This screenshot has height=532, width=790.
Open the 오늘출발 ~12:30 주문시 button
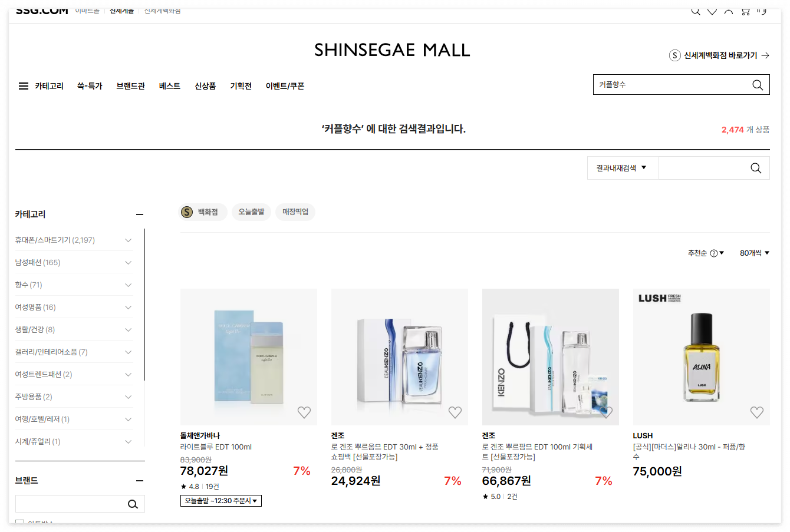pos(221,501)
